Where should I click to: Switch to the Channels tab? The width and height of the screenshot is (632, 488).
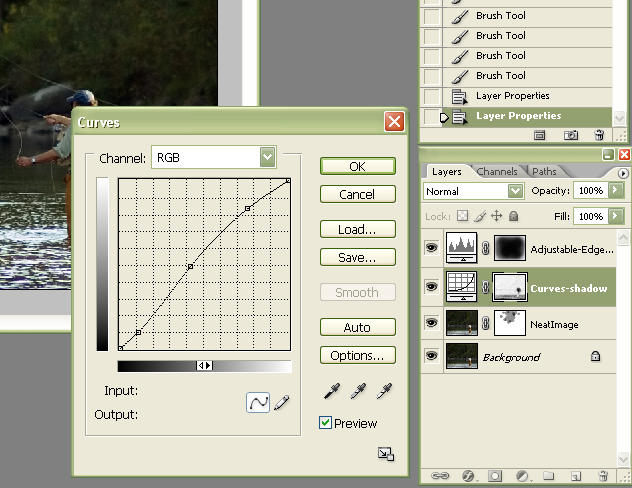497,172
